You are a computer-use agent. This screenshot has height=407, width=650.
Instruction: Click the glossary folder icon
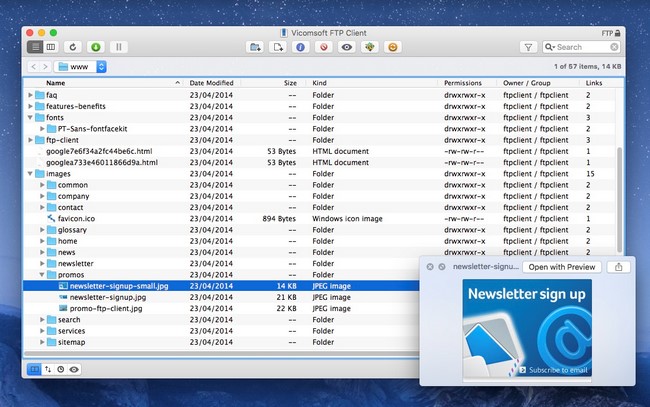[51, 230]
